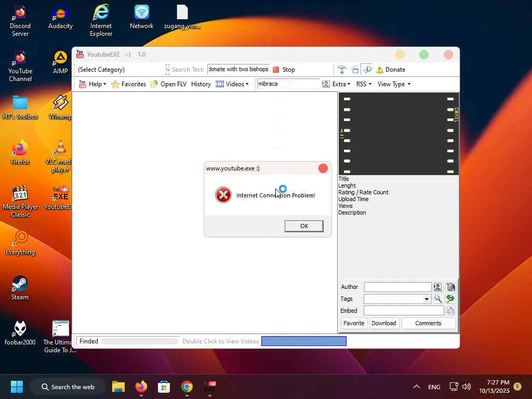Click the Finded progress indicator bar

click(x=139, y=341)
